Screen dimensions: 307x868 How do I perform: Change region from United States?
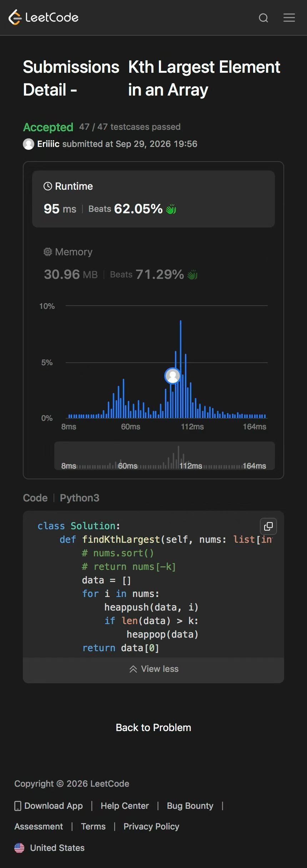57,848
